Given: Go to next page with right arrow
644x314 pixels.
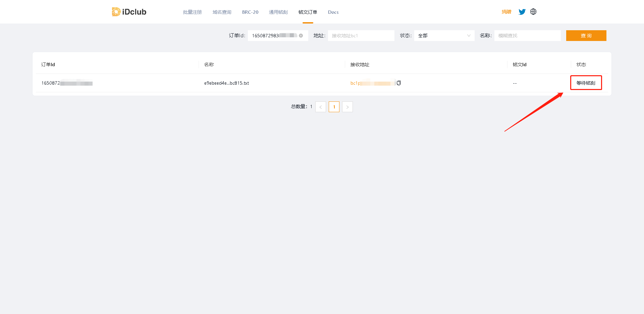Looking at the screenshot, I should pyautogui.click(x=347, y=107).
